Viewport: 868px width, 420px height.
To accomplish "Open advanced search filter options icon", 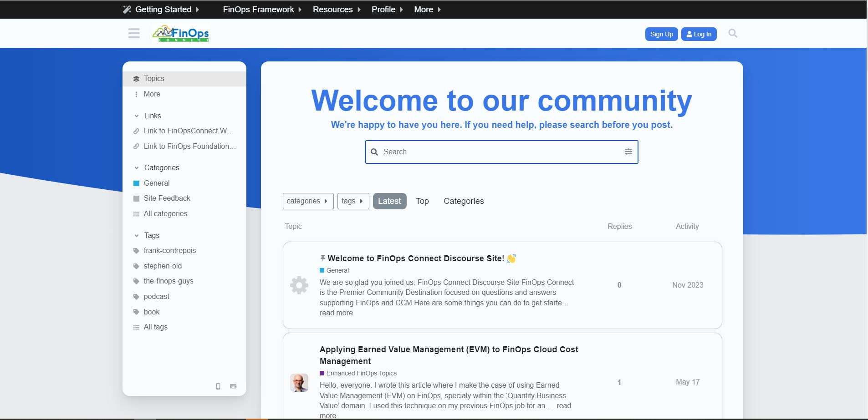I will pyautogui.click(x=628, y=152).
